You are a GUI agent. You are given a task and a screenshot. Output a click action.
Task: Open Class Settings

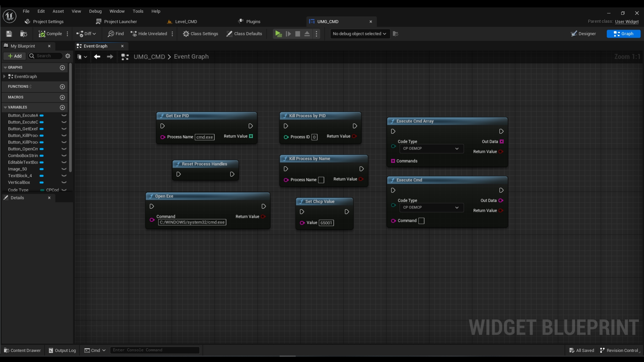[200, 34]
